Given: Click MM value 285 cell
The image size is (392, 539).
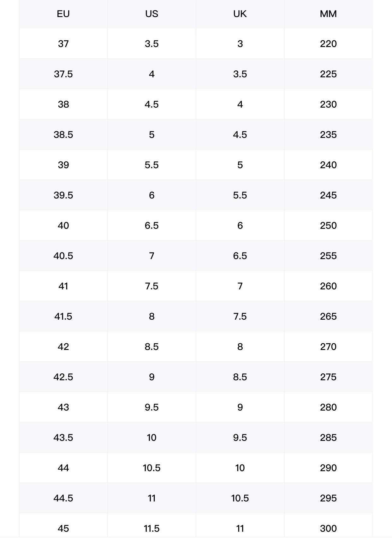Looking at the screenshot, I should pos(328,437).
